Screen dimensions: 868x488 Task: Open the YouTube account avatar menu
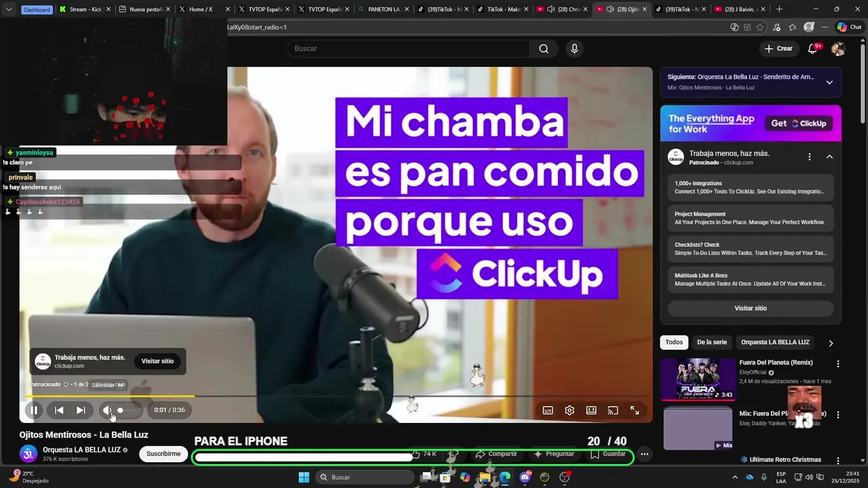(x=838, y=49)
